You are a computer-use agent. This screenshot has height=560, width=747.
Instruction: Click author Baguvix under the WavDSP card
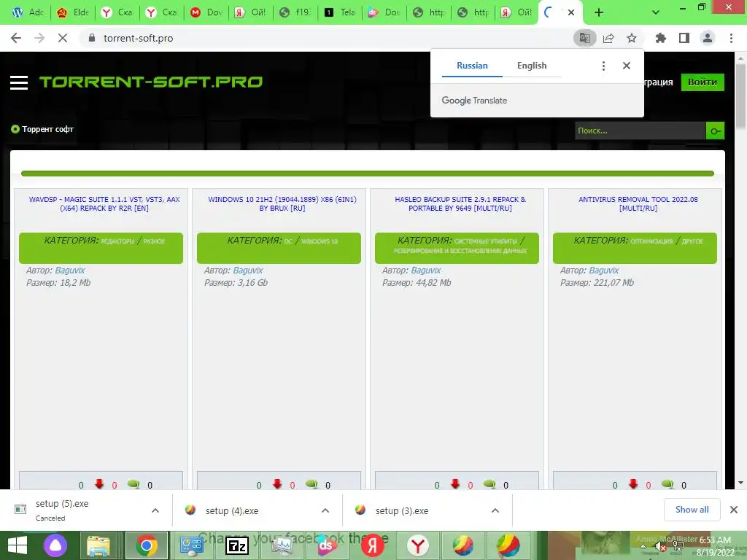[x=70, y=271]
